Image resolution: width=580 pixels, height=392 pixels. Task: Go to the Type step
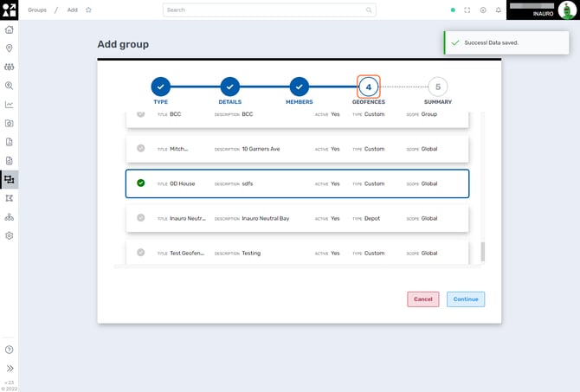[x=160, y=87]
